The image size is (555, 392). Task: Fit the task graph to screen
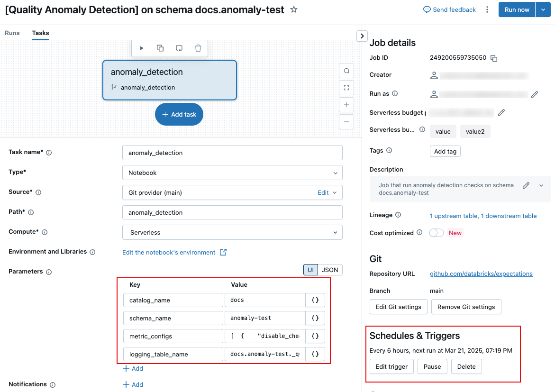pos(346,87)
